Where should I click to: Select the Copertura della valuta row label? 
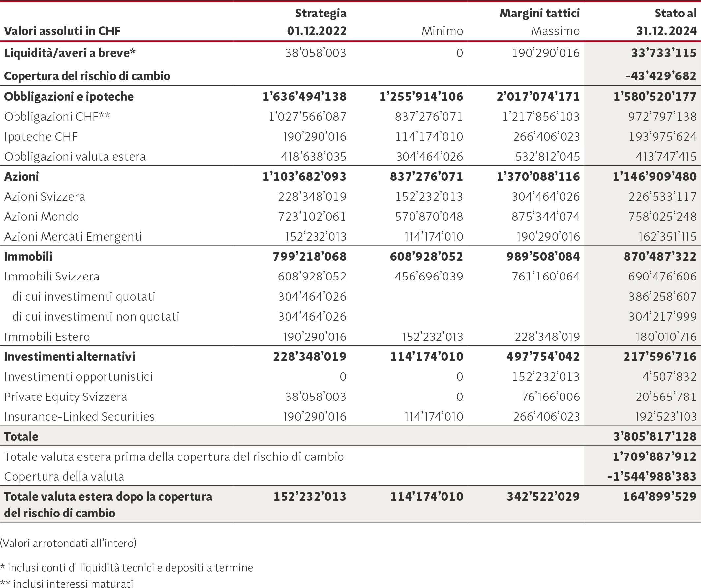point(64,477)
